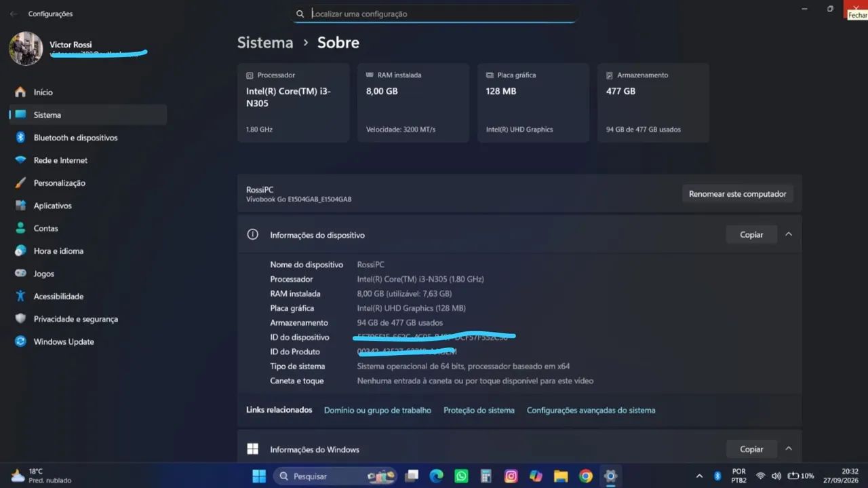This screenshot has width=868, height=488.
Task: Click the Settings gear on taskbar
Action: pos(610,476)
